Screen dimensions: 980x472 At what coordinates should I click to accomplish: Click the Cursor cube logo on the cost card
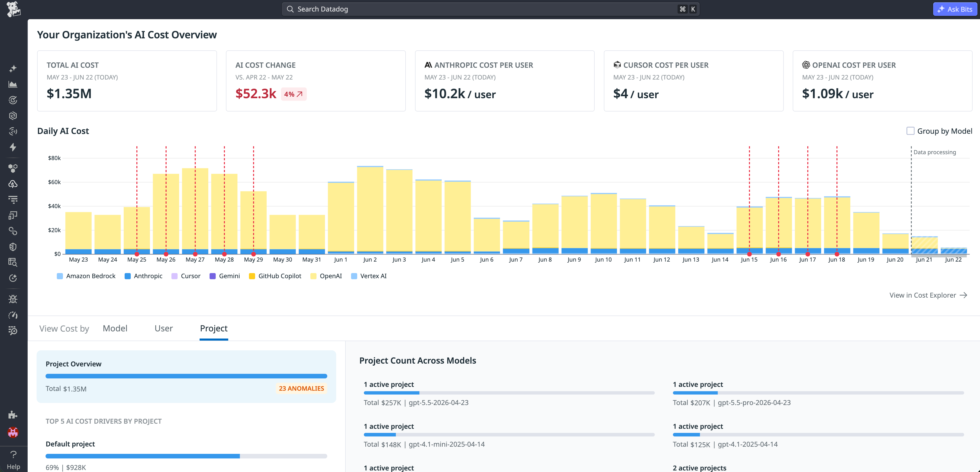pos(617,65)
